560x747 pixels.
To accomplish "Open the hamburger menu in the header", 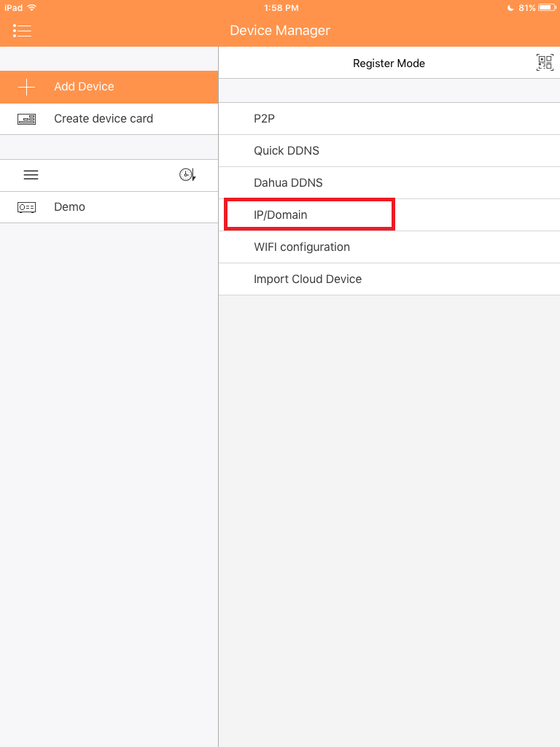I will pyautogui.click(x=22, y=31).
